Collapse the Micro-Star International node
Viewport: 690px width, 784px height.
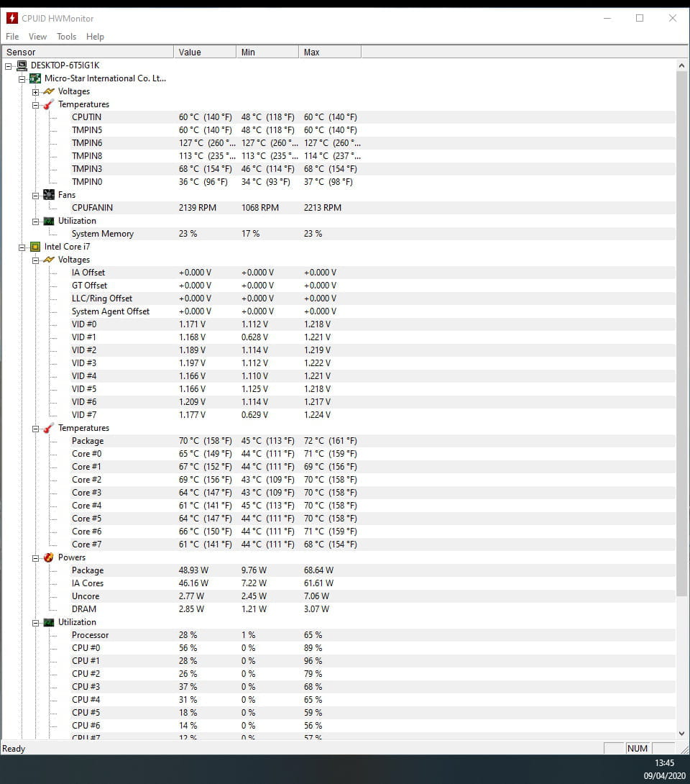[x=22, y=79]
